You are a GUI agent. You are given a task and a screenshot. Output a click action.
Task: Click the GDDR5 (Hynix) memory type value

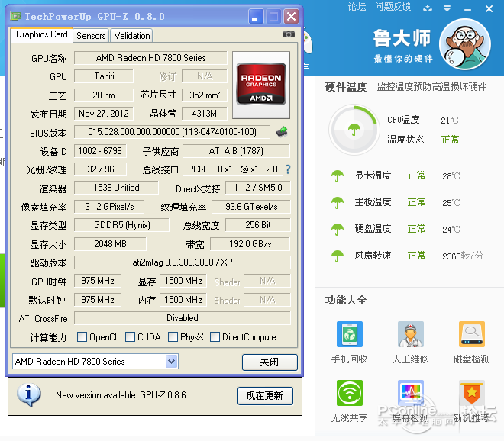(x=121, y=225)
